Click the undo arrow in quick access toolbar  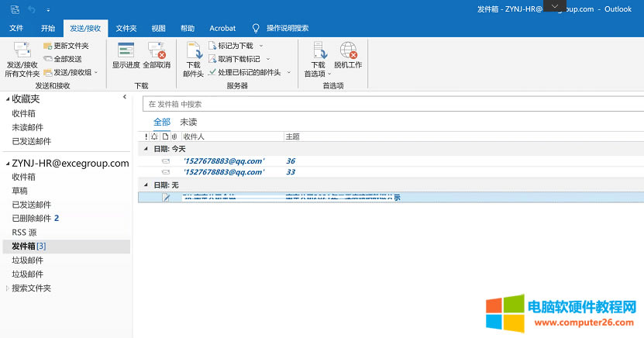coord(32,9)
